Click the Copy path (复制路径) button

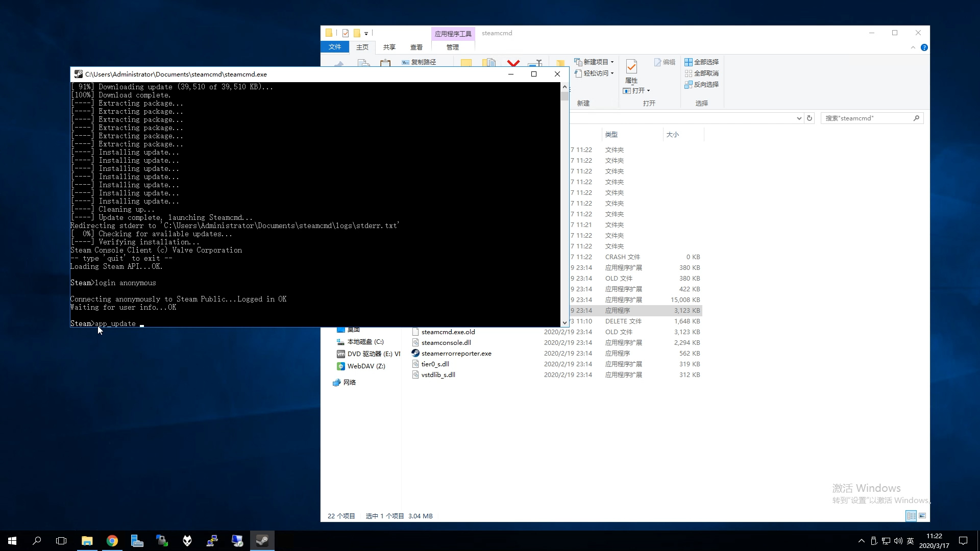coord(420,62)
